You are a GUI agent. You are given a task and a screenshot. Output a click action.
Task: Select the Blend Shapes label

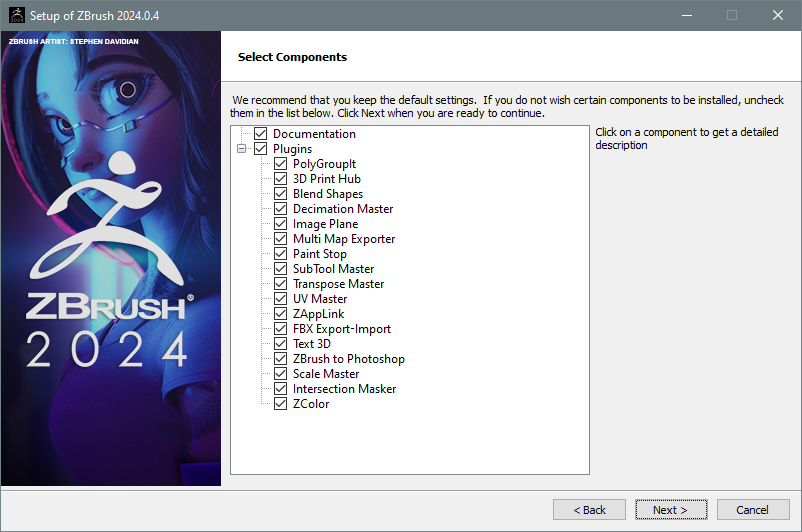point(328,194)
